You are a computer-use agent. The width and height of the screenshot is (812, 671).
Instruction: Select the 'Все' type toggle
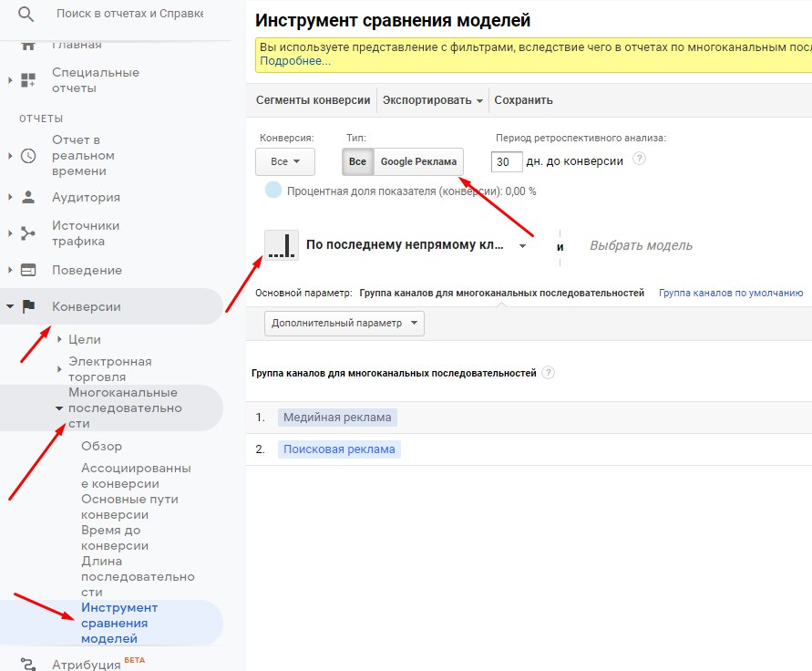(x=357, y=161)
